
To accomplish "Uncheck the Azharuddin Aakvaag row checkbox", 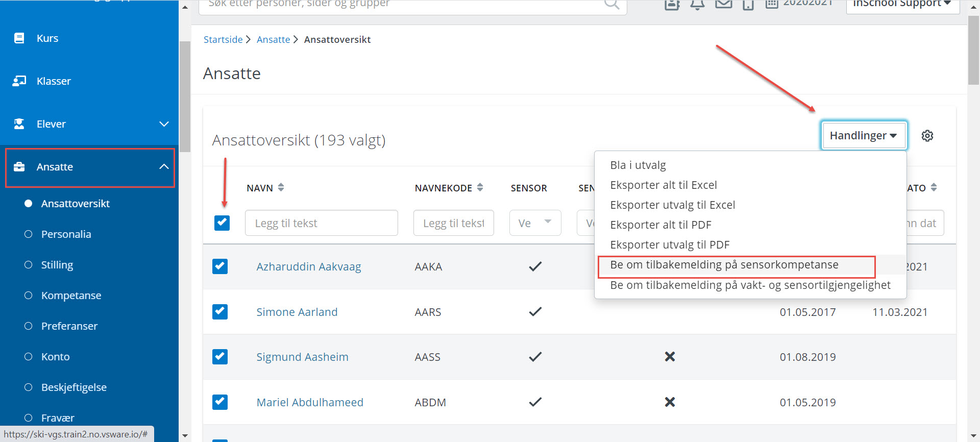I will [x=220, y=266].
